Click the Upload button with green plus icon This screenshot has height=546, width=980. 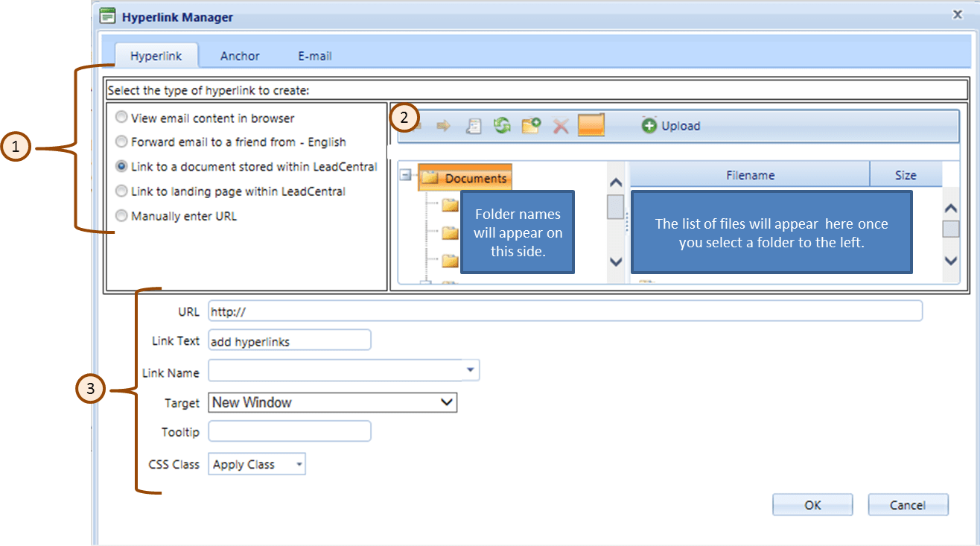(x=669, y=126)
